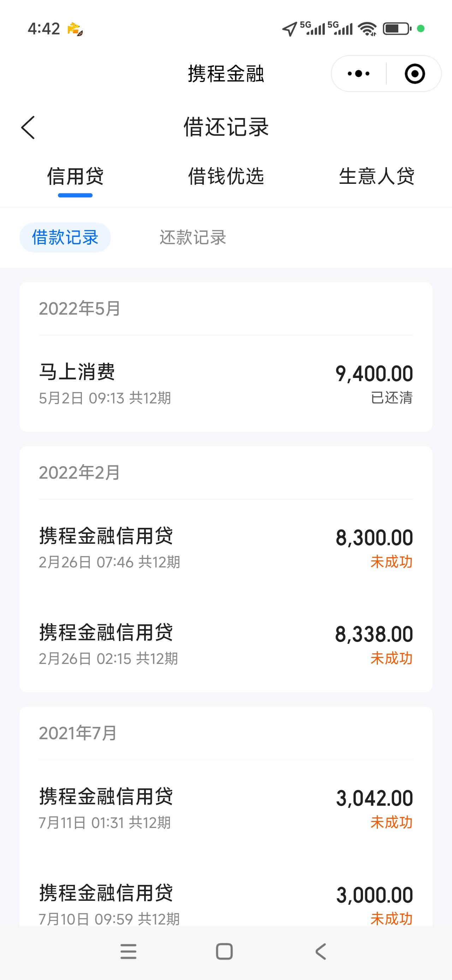Viewport: 452px width, 980px height.
Task: Tap the back arrow beside 借还记录
Action: pos(28,127)
